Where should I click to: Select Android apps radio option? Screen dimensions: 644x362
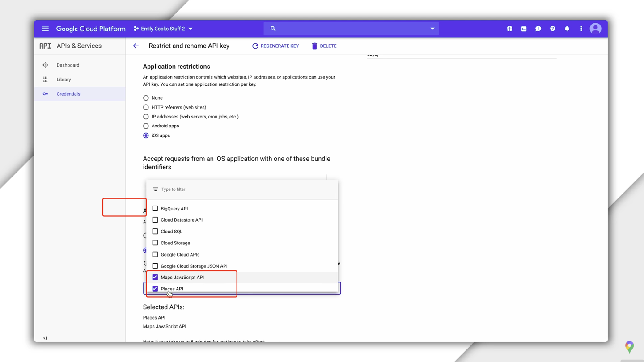tap(146, 126)
